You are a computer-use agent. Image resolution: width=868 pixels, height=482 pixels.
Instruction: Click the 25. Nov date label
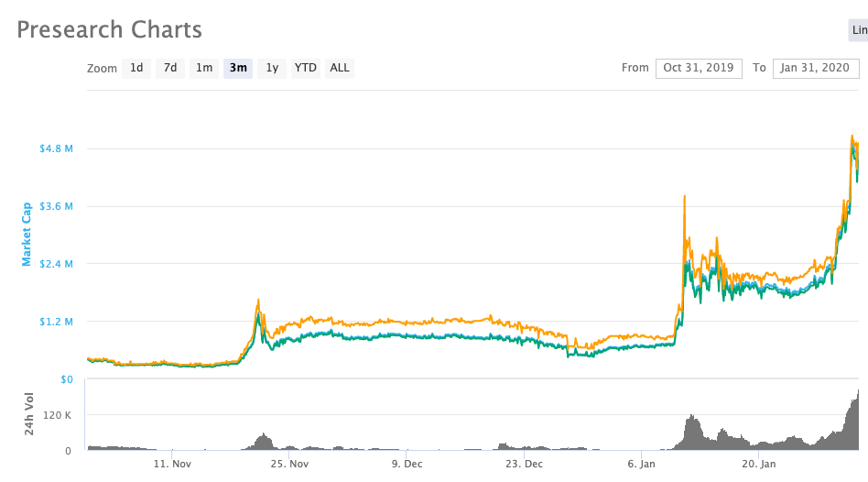[289, 465]
